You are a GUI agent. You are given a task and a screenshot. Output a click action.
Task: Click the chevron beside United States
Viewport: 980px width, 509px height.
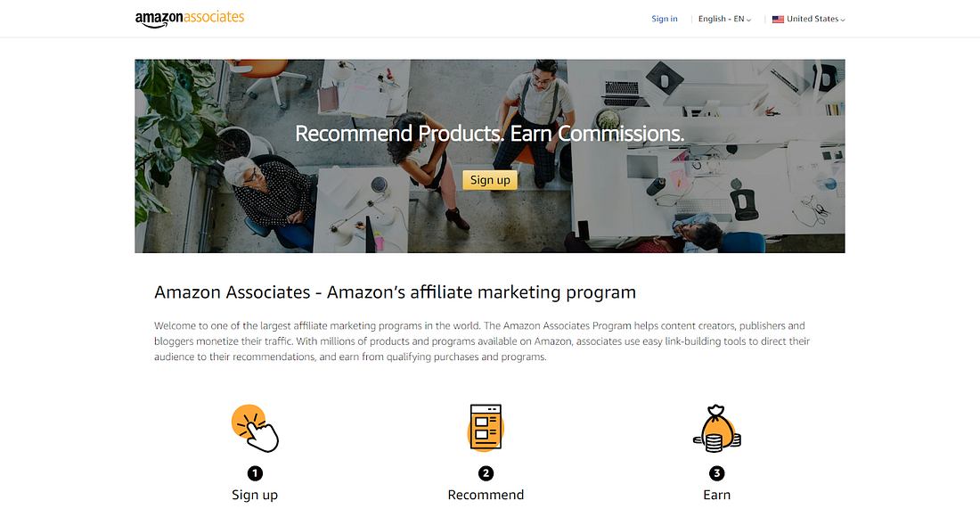[843, 20]
